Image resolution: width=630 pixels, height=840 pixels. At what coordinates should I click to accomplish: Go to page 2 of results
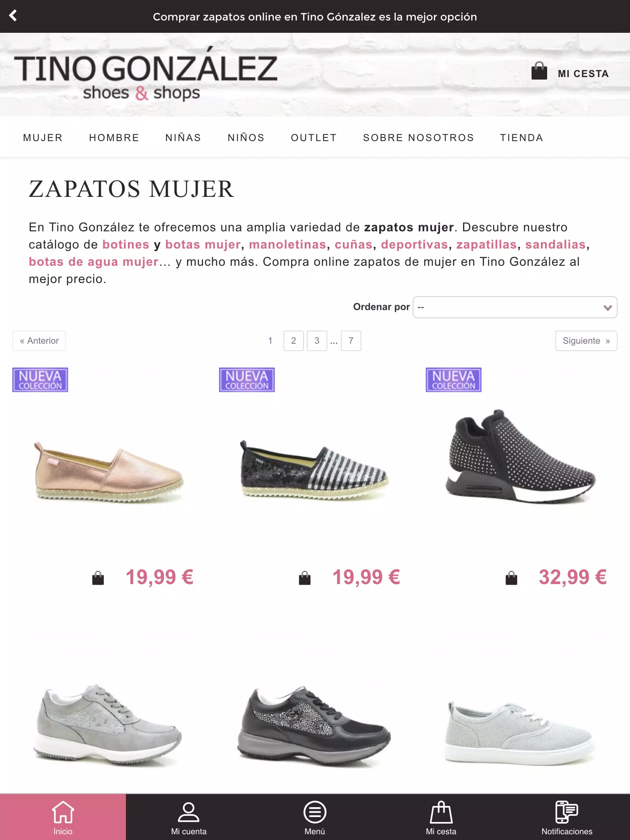294,341
